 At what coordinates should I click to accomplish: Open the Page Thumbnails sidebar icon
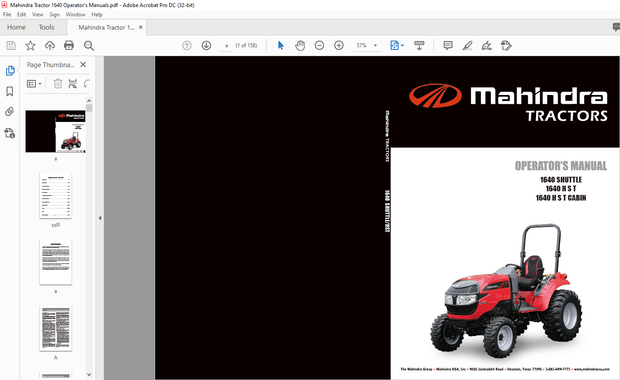pyautogui.click(x=10, y=71)
